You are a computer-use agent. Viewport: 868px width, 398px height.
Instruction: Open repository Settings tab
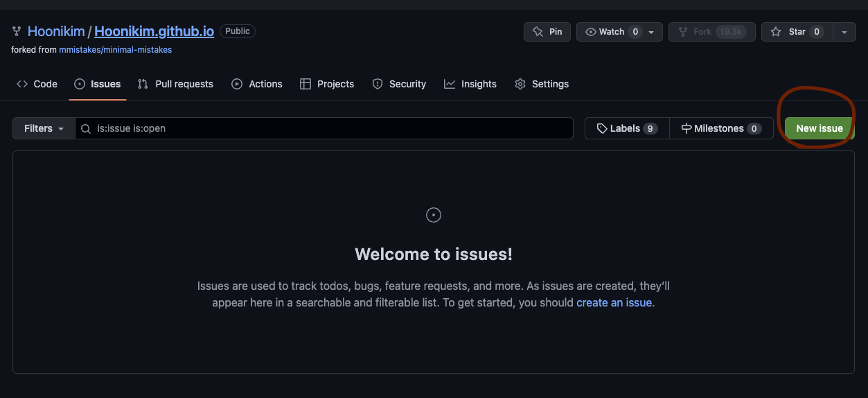pos(542,84)
